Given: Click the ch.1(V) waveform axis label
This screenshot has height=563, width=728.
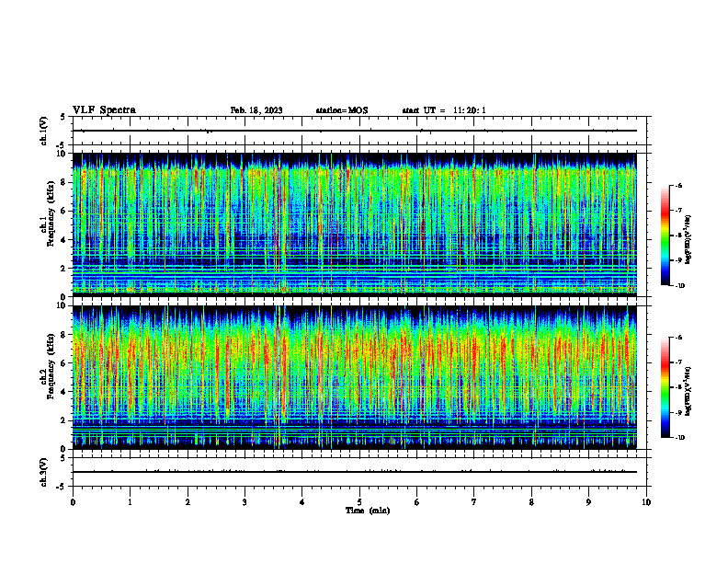Looking at the screenshot, I should pyautogui.click(x=43, y=131).
